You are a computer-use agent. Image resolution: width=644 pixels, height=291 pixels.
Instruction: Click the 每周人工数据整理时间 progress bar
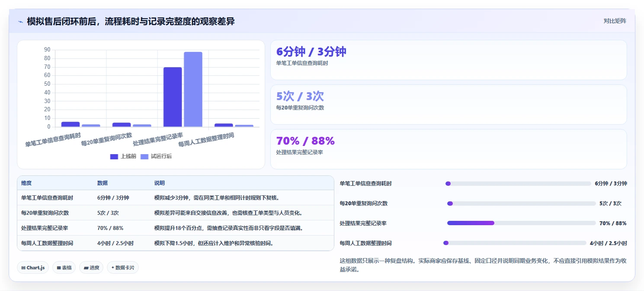(515, 243)
